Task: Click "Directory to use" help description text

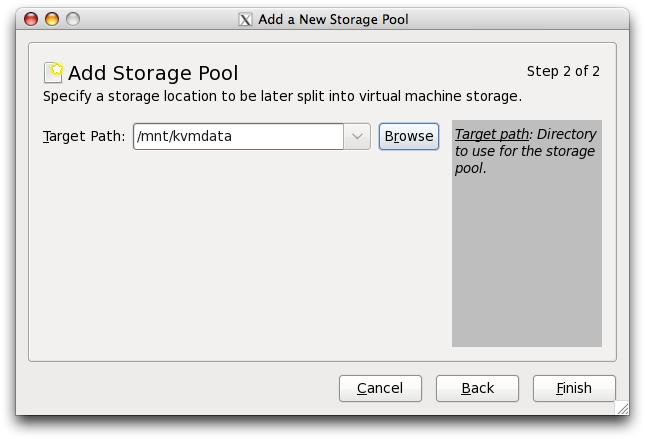Action: click(525, 151)
